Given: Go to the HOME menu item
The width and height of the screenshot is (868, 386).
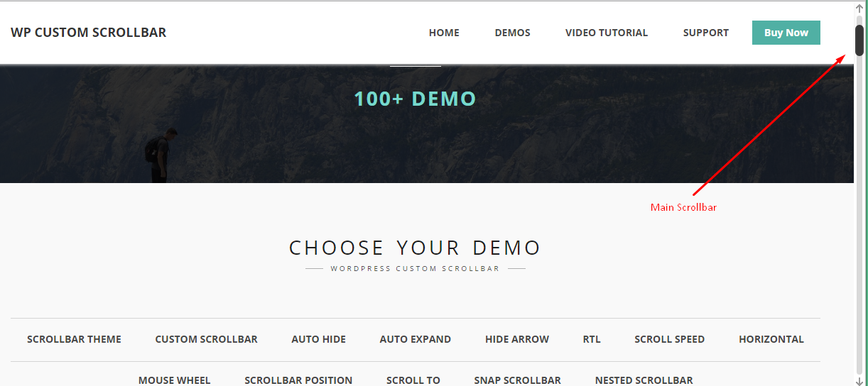Looking at the screenshot, I should tap(444, 33).
